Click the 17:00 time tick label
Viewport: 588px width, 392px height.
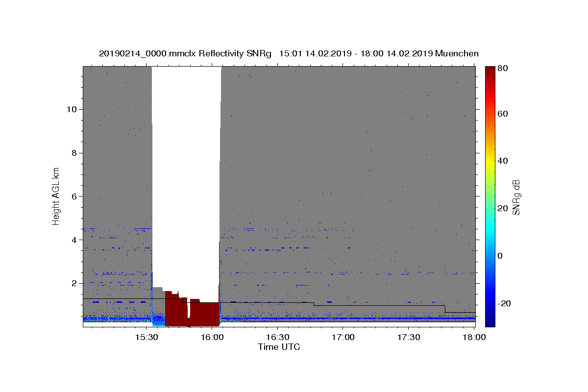click(x=343, y=337)
